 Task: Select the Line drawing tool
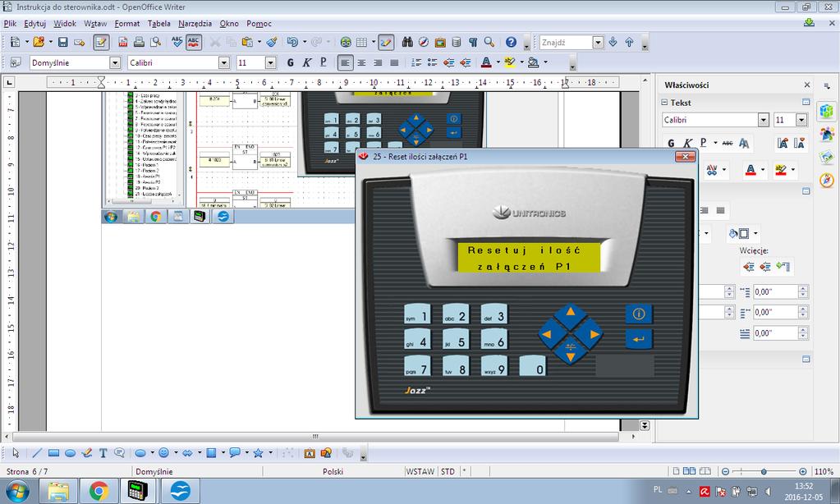click(36, 453)
